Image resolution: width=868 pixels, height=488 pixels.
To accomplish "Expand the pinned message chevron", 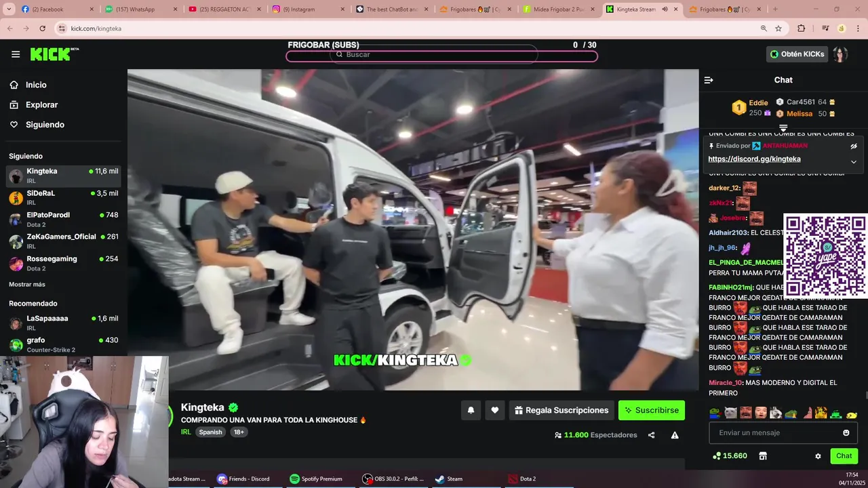I will coord(854,161).
